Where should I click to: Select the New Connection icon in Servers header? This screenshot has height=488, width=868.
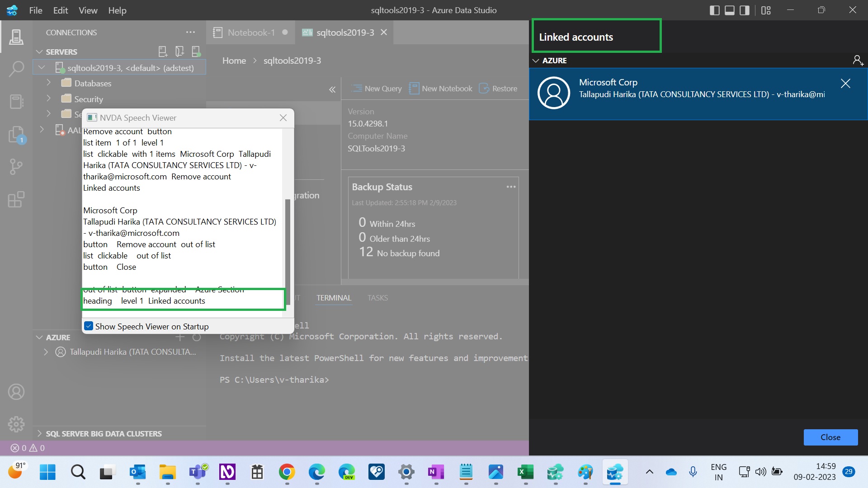tap(163, 52)
